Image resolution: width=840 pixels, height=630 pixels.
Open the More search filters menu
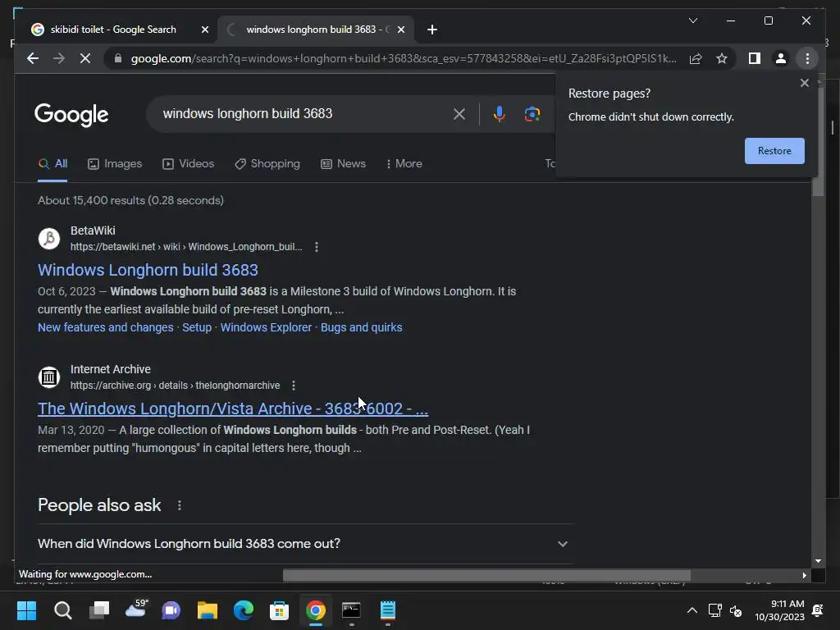click(404, 163)
